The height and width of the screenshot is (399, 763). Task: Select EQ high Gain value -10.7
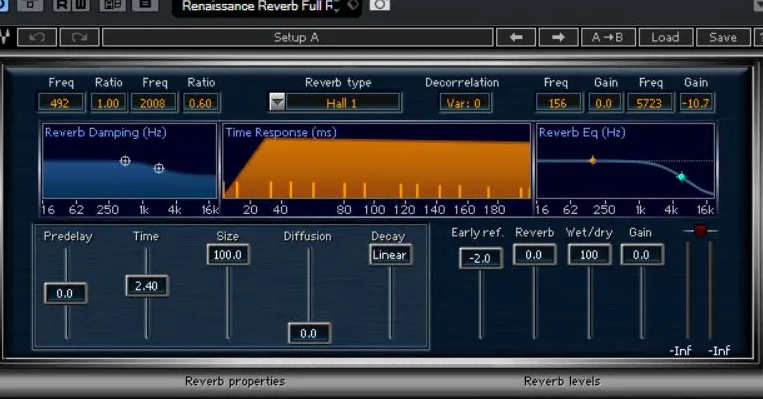tap(696, 103)
